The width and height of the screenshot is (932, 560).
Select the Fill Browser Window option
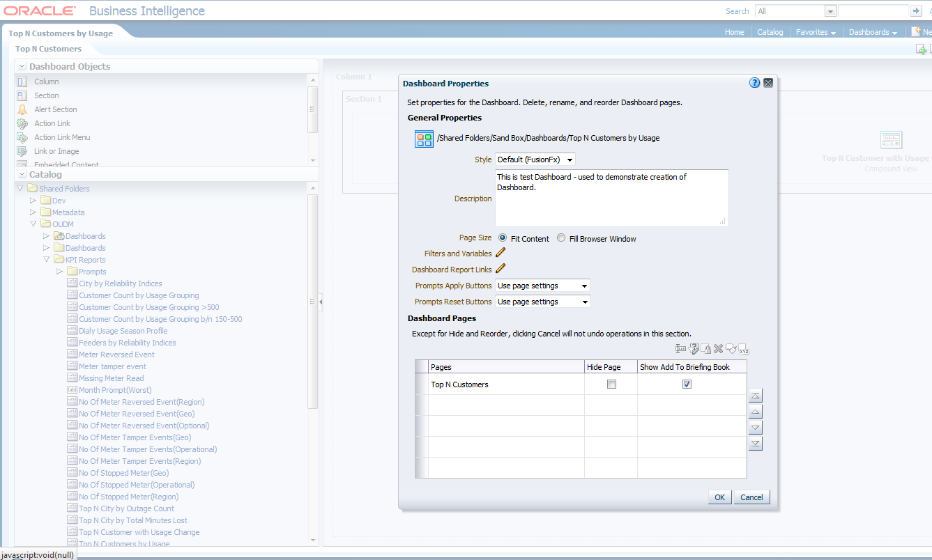point(561,238)
